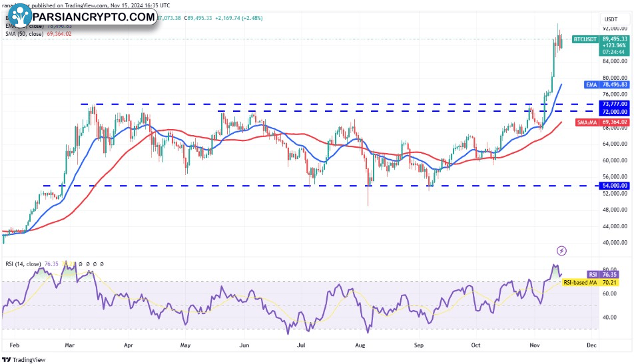Viewport: 634px width, 364px height.
Task: Click the purple RSI axis tag
Action: coord(593,275)
